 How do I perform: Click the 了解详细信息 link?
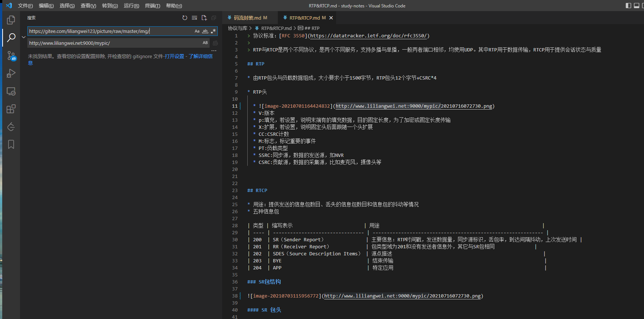click(200, 56)
